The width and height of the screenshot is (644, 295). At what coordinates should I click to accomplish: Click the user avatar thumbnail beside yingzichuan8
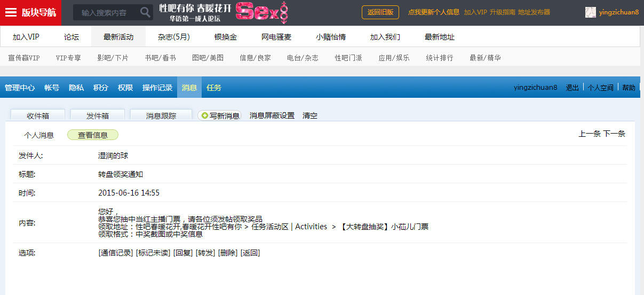tap(591, 12)
